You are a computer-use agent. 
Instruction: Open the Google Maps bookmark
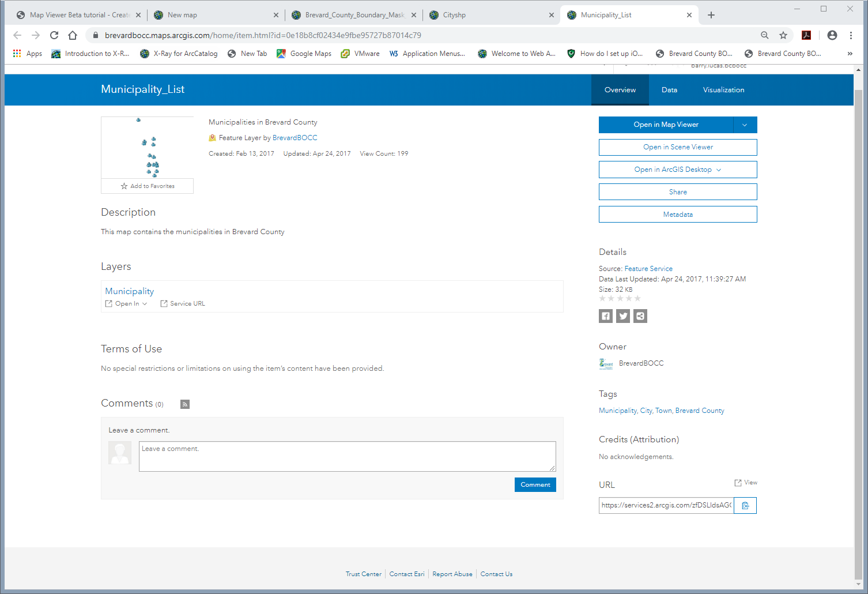pos(304,54)
